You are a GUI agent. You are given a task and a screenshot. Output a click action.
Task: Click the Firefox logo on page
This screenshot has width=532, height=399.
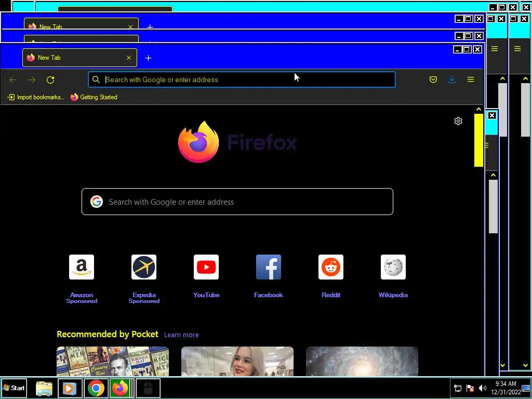[198, 142]
